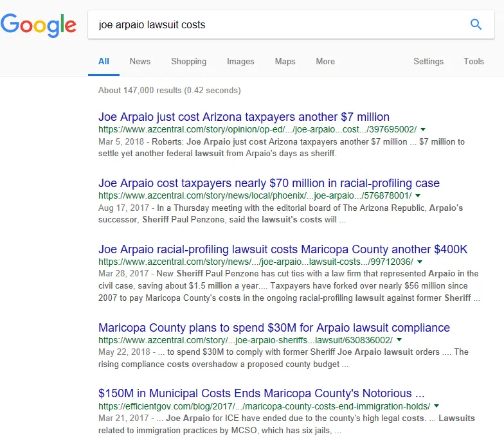504x448 pixels.
Task: Switch to the News tab
Action: point(140,62)
